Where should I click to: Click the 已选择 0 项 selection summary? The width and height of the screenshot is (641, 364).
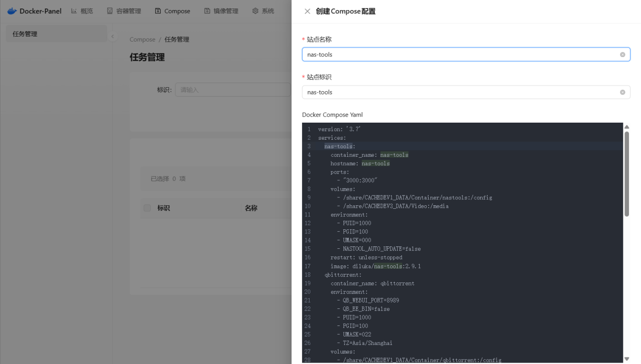point(168,179)
